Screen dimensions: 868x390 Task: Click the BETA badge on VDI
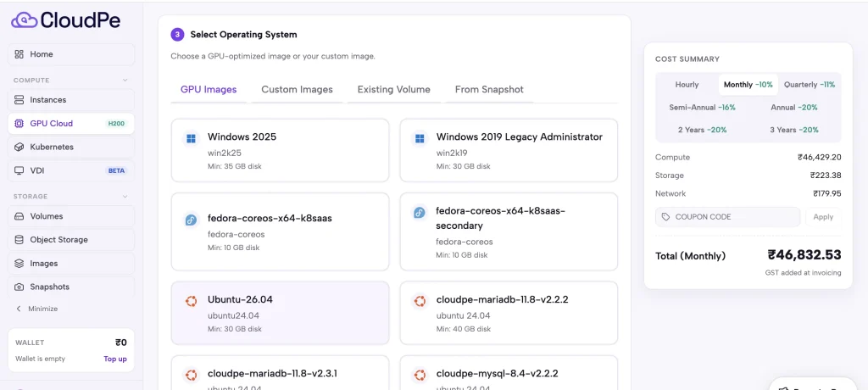[116, 170]
